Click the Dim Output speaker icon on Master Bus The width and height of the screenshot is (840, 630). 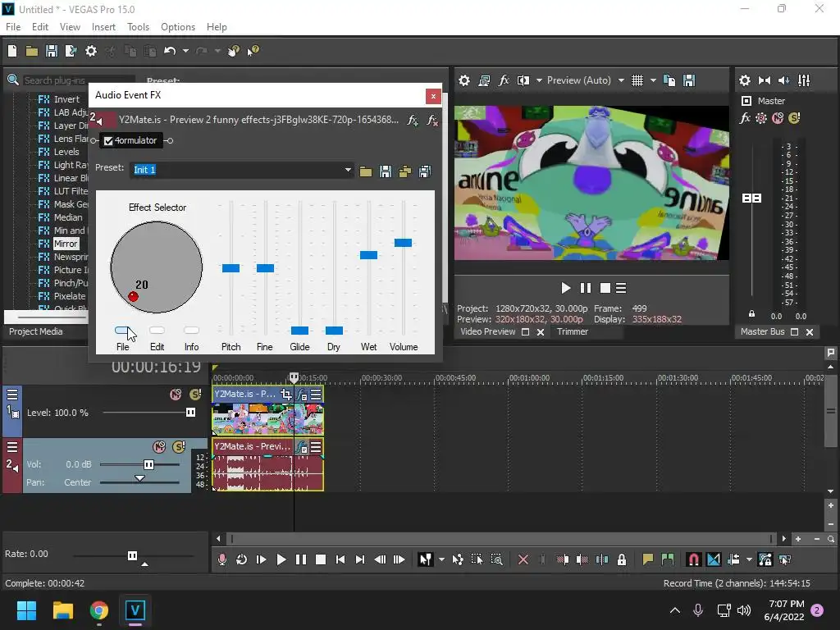(x=783, y=80)
